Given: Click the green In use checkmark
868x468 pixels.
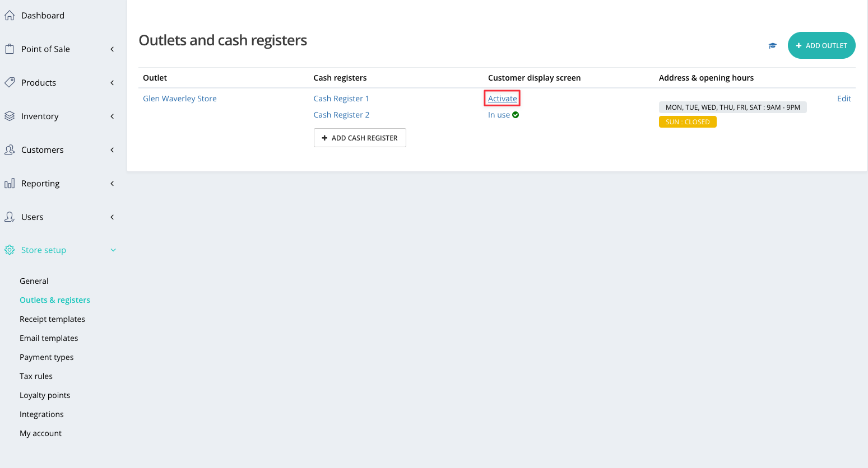Looking at the screenshot, I should click(516, 115).
